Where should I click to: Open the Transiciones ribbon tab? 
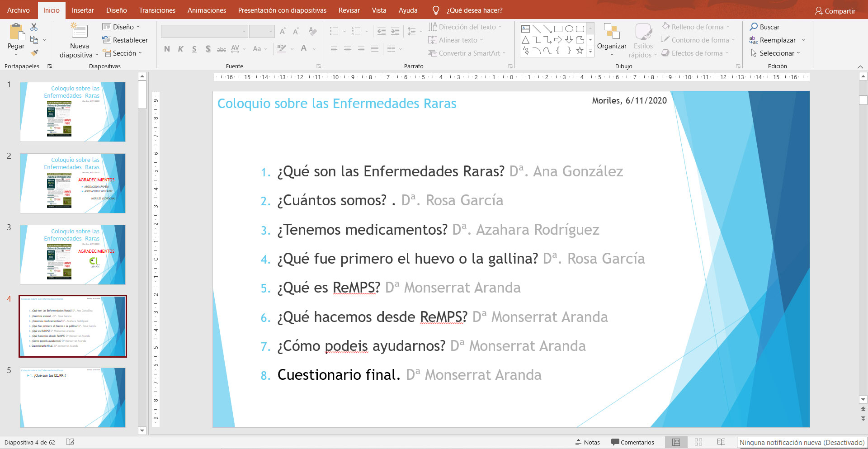(x=157, y=10)
